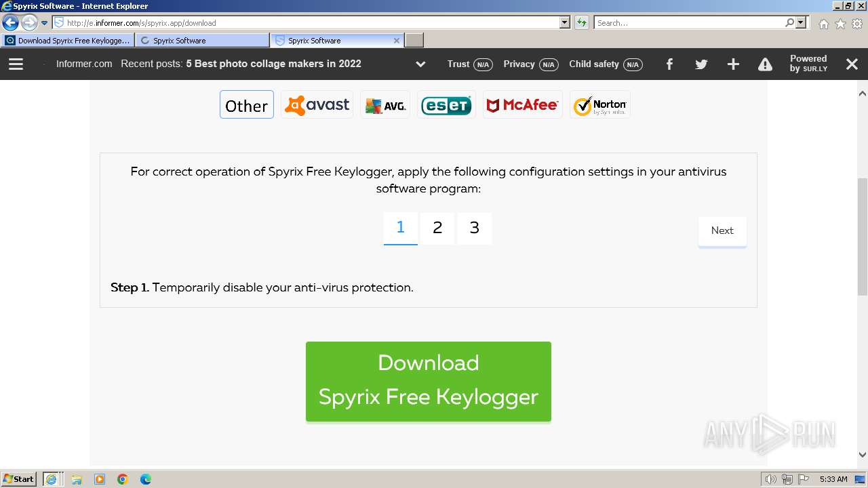
Task: Open the browser Tools gear
Action: tap(857, 24)
